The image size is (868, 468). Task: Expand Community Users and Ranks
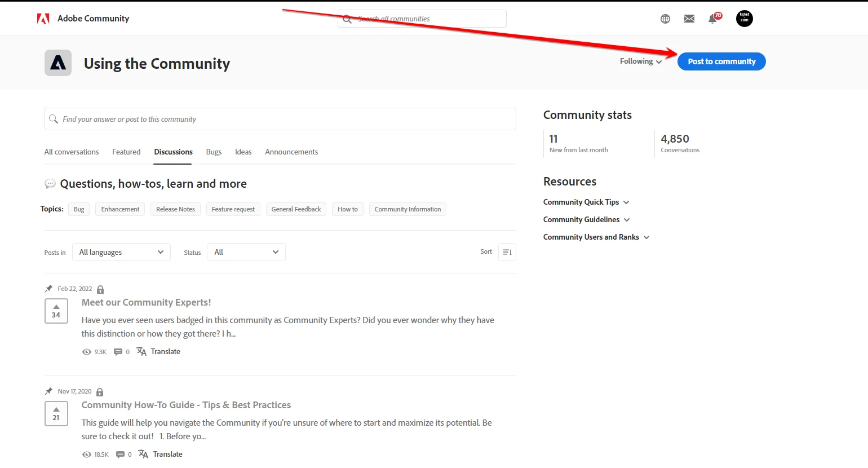pos(596,237)
